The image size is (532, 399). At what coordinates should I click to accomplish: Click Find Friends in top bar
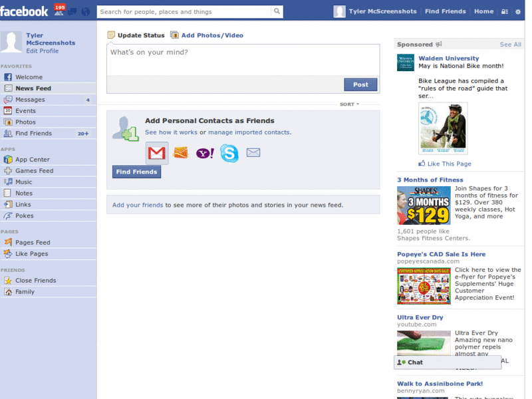coord(446,11)
